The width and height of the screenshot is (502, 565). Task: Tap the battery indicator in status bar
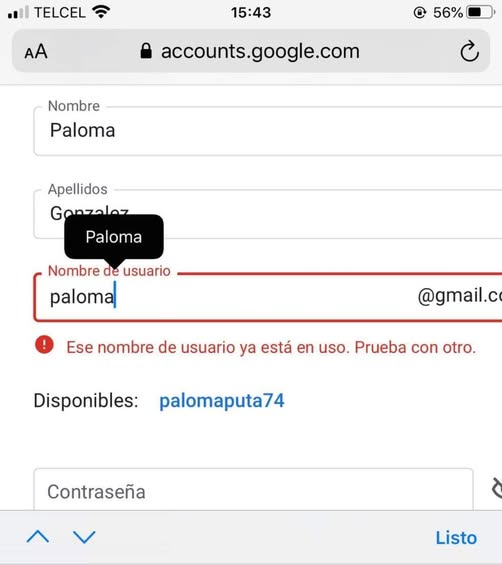[480, 13]
